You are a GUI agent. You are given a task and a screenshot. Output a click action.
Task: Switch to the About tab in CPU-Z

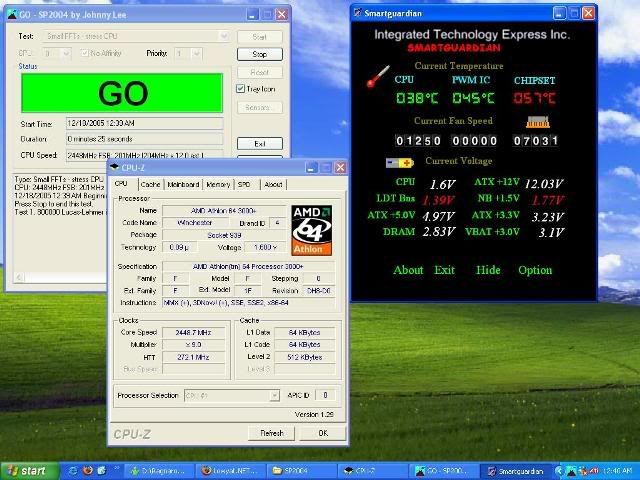[x=273, y=184]
